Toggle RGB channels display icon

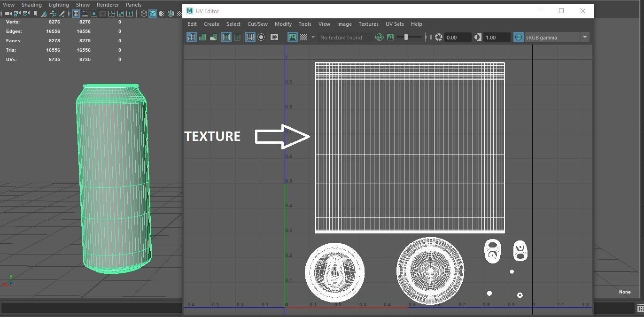point(379,37)
